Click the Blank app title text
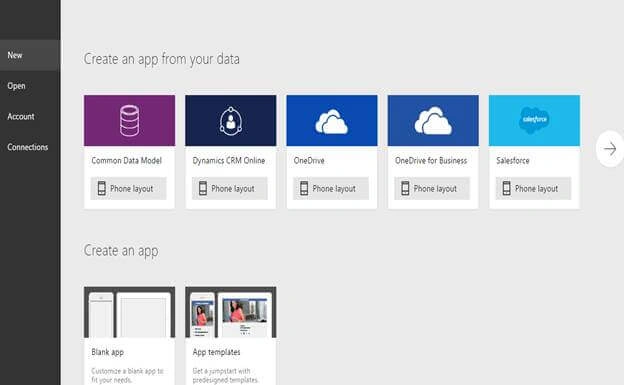The image size is (624, 385). (x=107, y=352)
